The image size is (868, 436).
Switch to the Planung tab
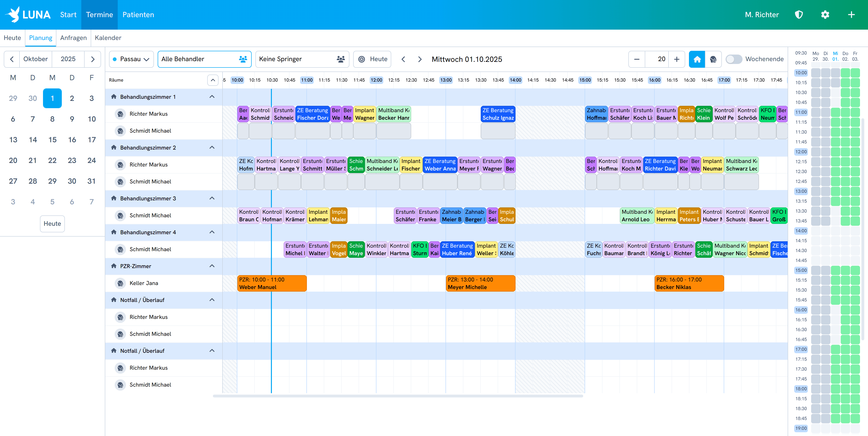click(x=41, y=38)
